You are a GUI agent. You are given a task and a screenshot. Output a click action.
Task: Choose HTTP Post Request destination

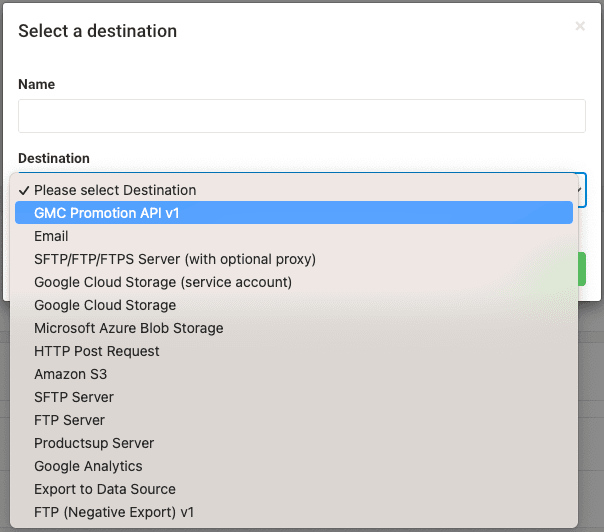click(294, 351)
